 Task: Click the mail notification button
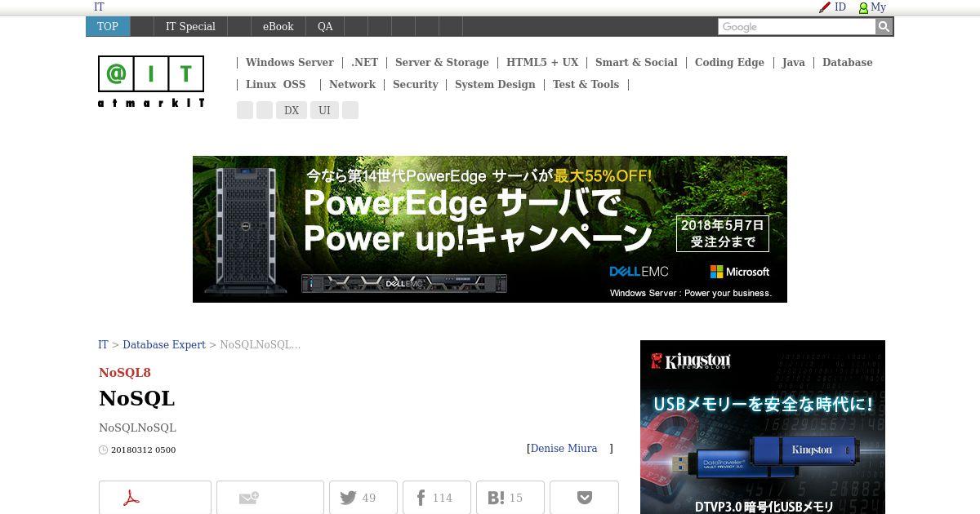coord(270,498)
